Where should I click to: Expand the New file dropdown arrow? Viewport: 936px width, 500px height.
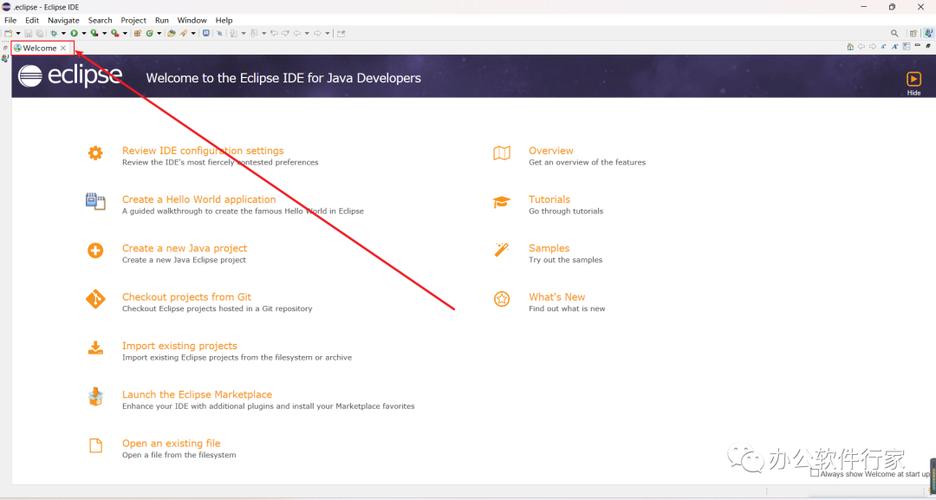(18, 34)
